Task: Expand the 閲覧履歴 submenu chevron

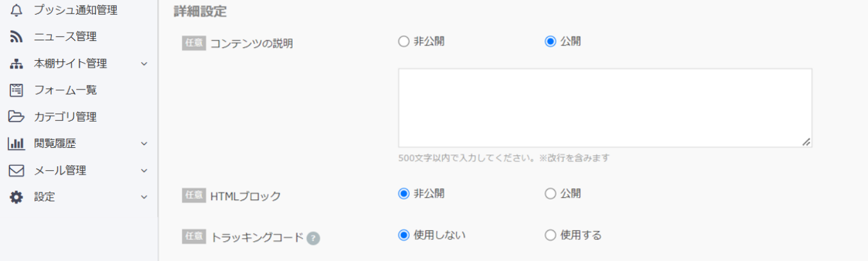Action: click(144, 144)
